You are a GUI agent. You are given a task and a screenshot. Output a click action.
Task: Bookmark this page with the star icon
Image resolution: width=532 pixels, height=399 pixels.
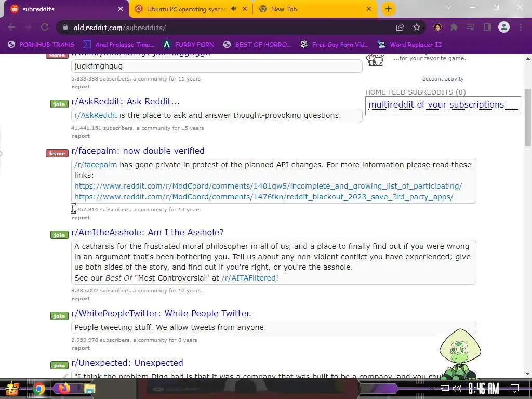coord(417,28)
